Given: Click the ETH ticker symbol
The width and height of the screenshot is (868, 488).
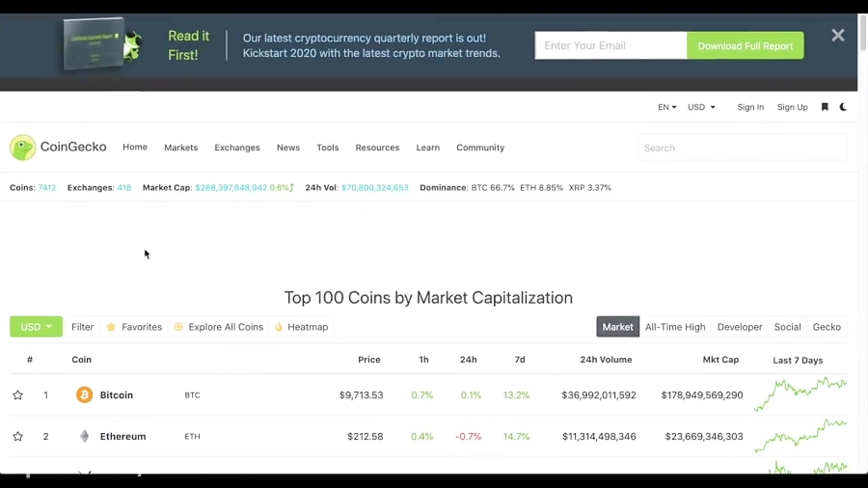Looking at the screenshot, I should coord(192,437).
